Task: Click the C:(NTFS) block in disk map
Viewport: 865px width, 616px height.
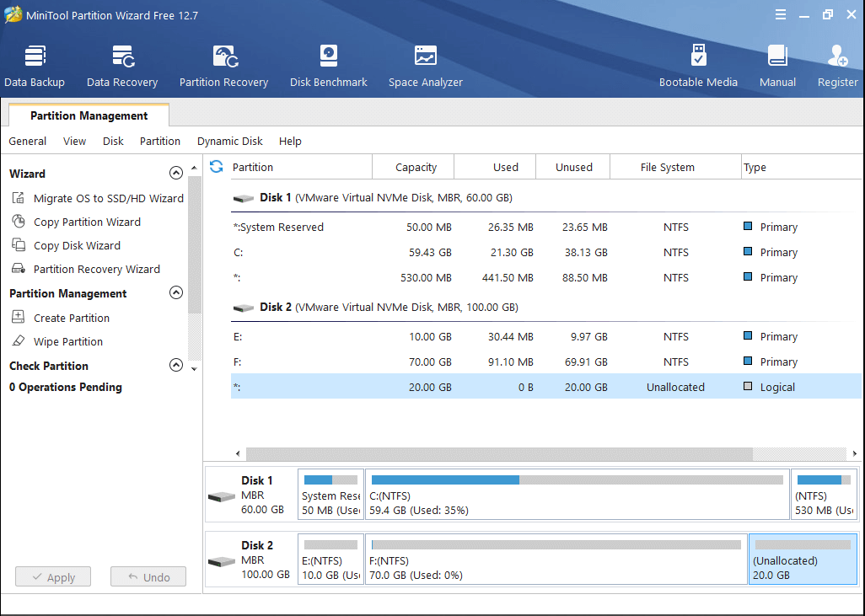Action: pos(577,494)
